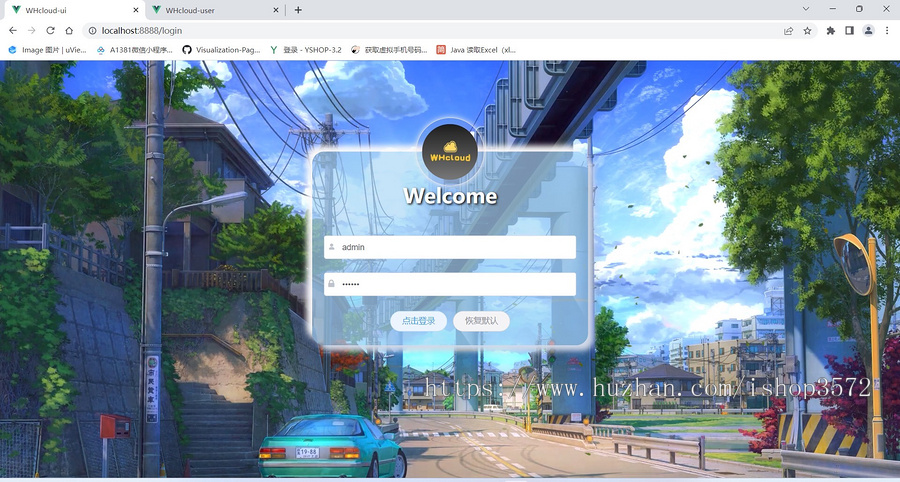Click the WHcloud logo above Welcome

(450, 151)
